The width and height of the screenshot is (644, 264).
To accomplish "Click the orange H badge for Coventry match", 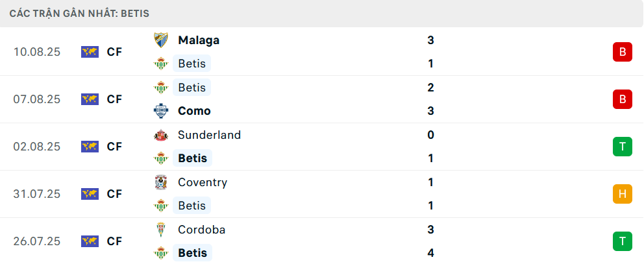I will (x=622, y=194).
